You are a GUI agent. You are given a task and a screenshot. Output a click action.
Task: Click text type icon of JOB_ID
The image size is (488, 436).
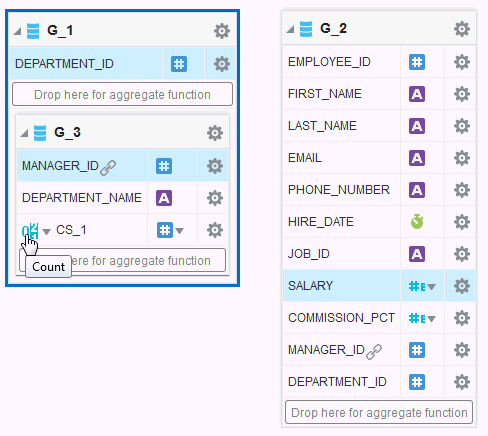(417, 254)
